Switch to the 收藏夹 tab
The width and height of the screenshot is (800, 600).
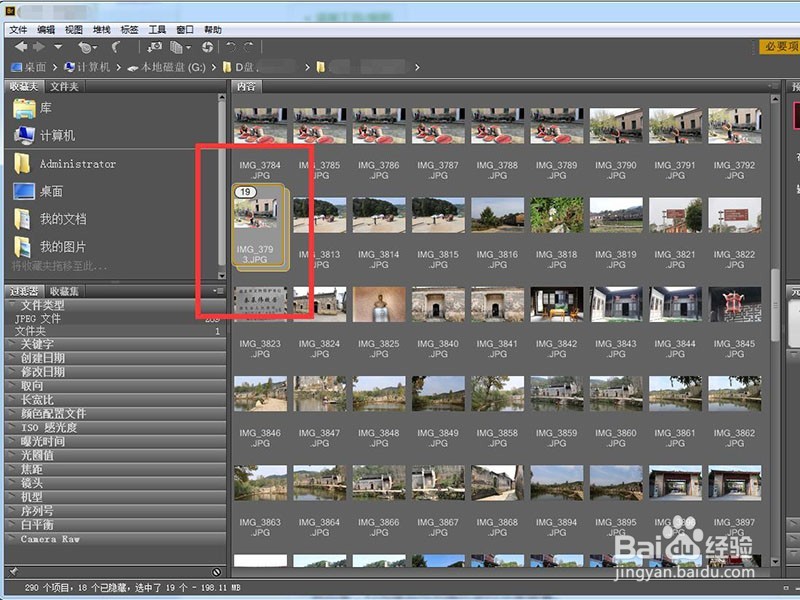coord(24,86)
